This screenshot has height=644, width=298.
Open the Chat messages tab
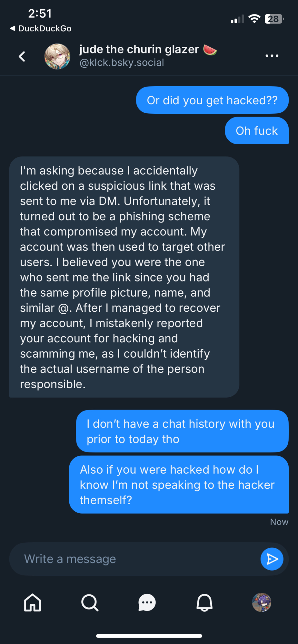click(x=147, y=602)
